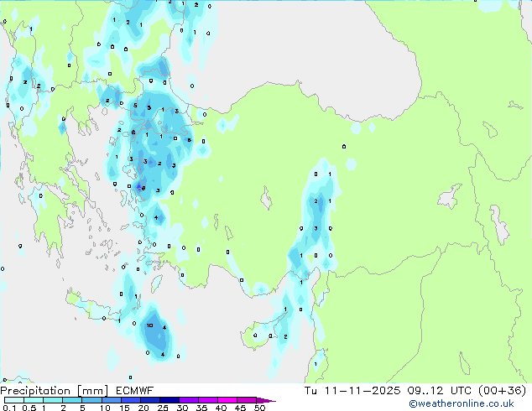Select the 25–30 mm dark navy legend box
This screenshot has width=532, height=411.
(169, 400)
